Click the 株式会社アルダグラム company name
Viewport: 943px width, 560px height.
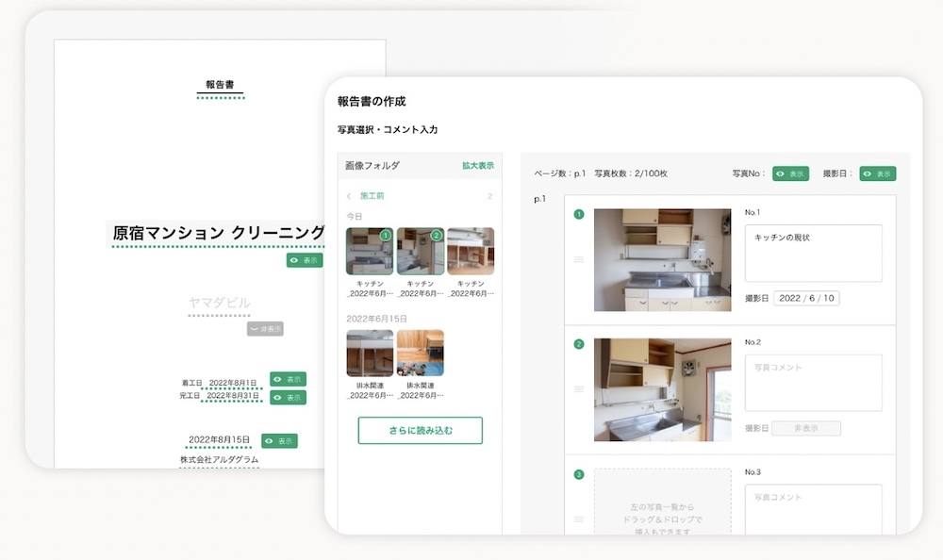click(x=219, y=459)
